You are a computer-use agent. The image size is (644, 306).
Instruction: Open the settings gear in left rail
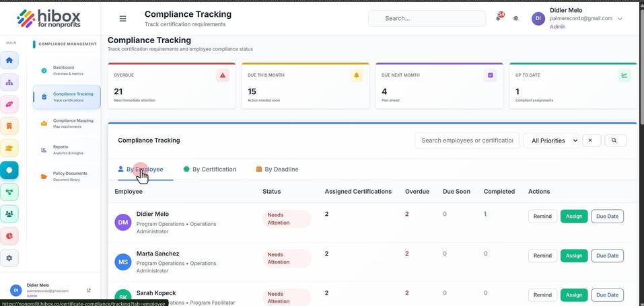[x=9, y=258]
